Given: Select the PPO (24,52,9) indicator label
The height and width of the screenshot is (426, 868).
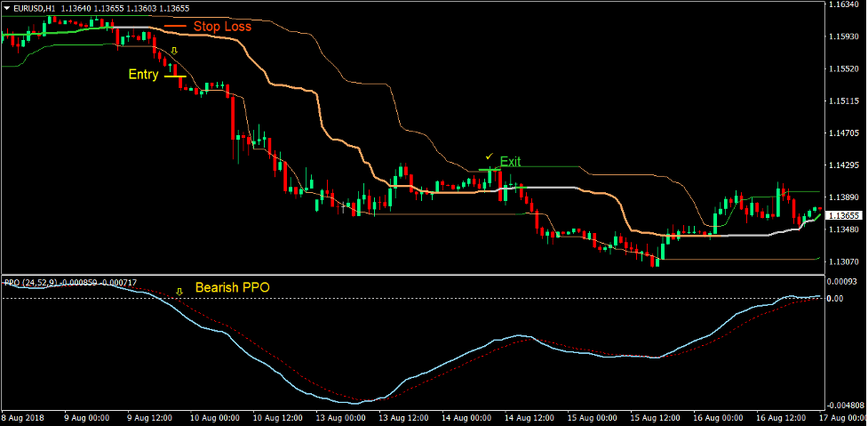Looking at the screenshot, I should [31, 283].
